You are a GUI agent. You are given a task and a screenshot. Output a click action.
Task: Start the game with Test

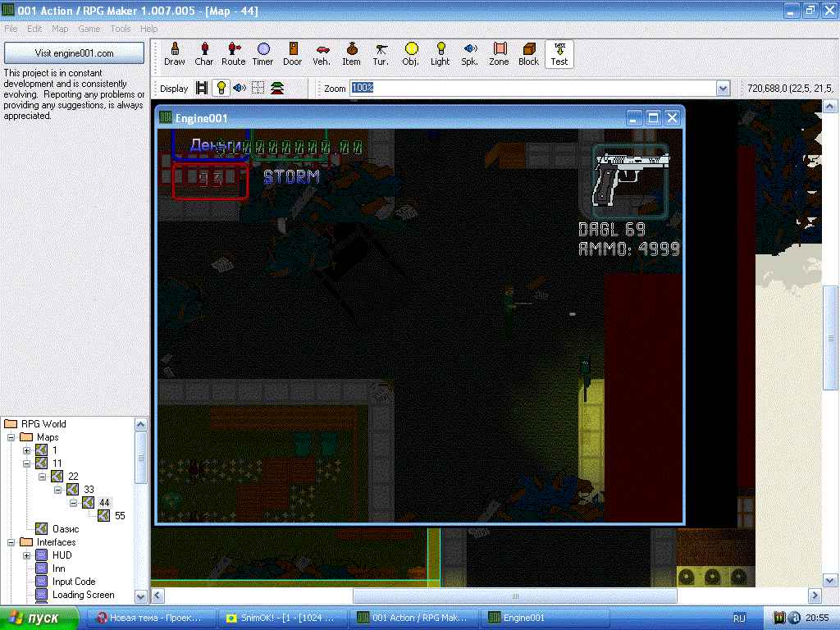[559, 54]
